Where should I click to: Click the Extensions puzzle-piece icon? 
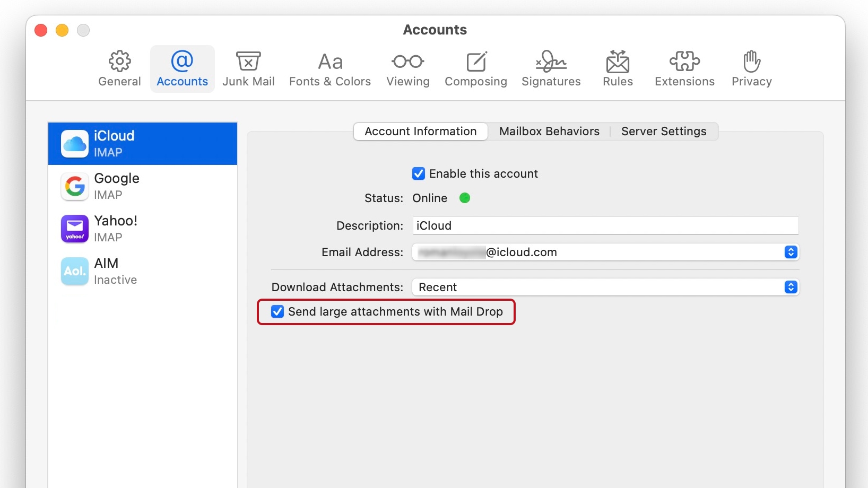pyautogui.click(x=684, y=68)
